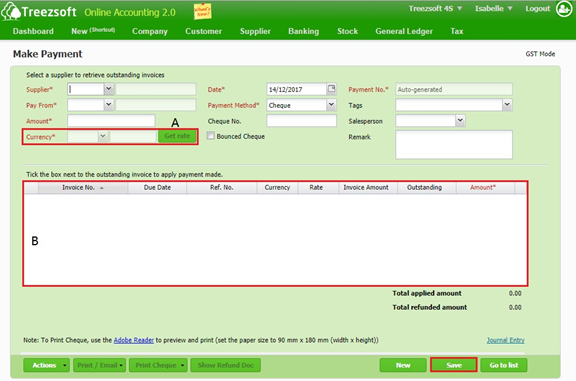Open the New (Shortcut) menu
Screen dimensions: 576x381
pos(93,31)
